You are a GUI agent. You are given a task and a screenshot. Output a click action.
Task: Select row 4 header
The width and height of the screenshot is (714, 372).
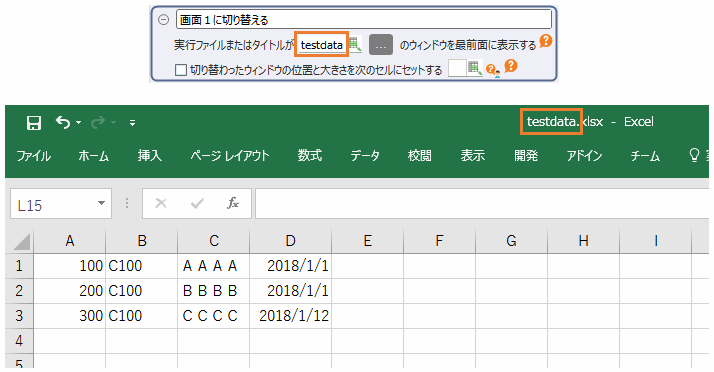(19, 341)
